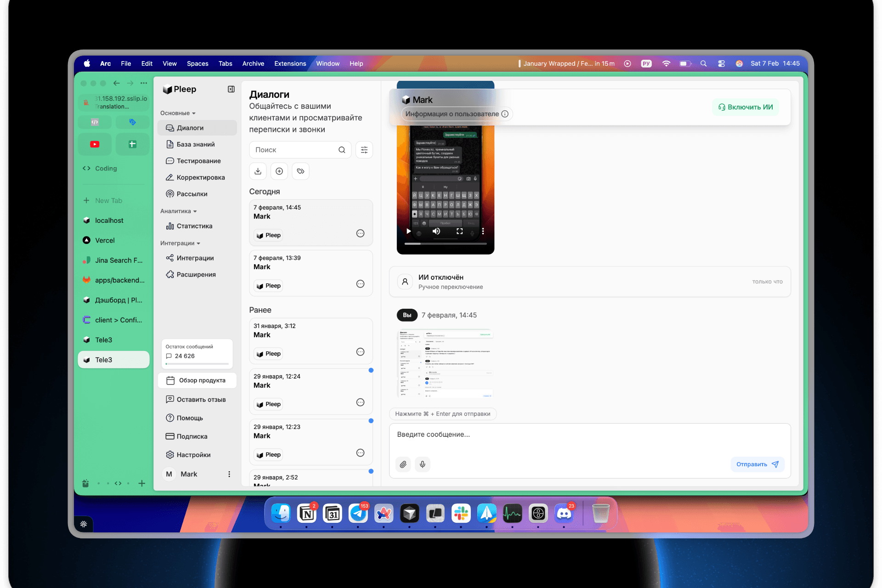Screen dimensions: 882x588
Task: Click the Отправить send button
Action: 757,464
